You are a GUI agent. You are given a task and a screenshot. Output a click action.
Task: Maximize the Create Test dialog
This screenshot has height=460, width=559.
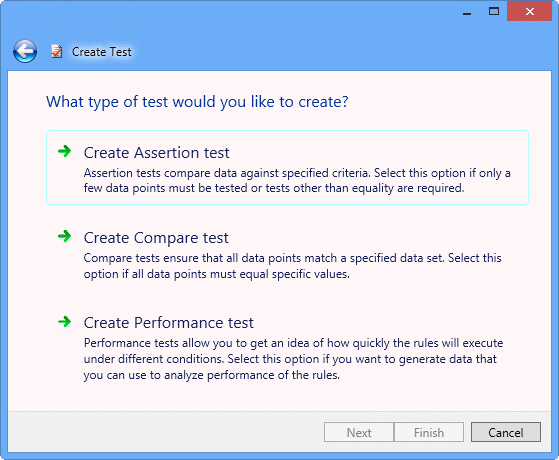(x=494, y=11)
